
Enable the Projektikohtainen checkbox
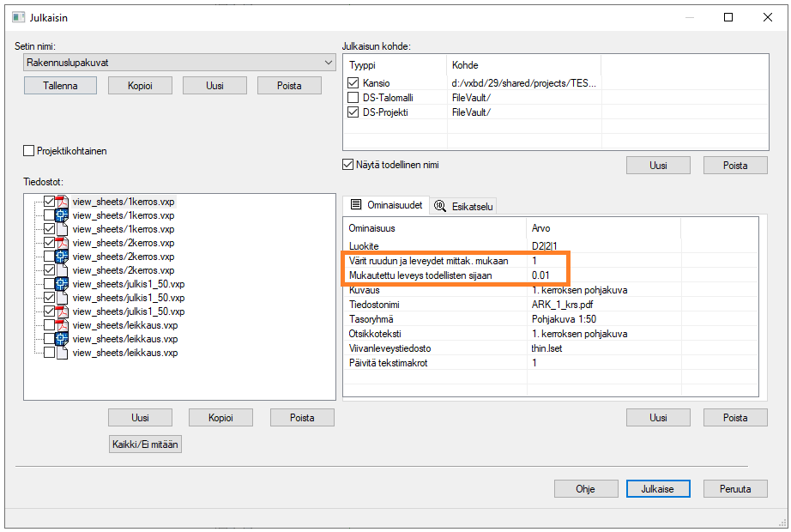pyautogui.click(x=29, y=151)
